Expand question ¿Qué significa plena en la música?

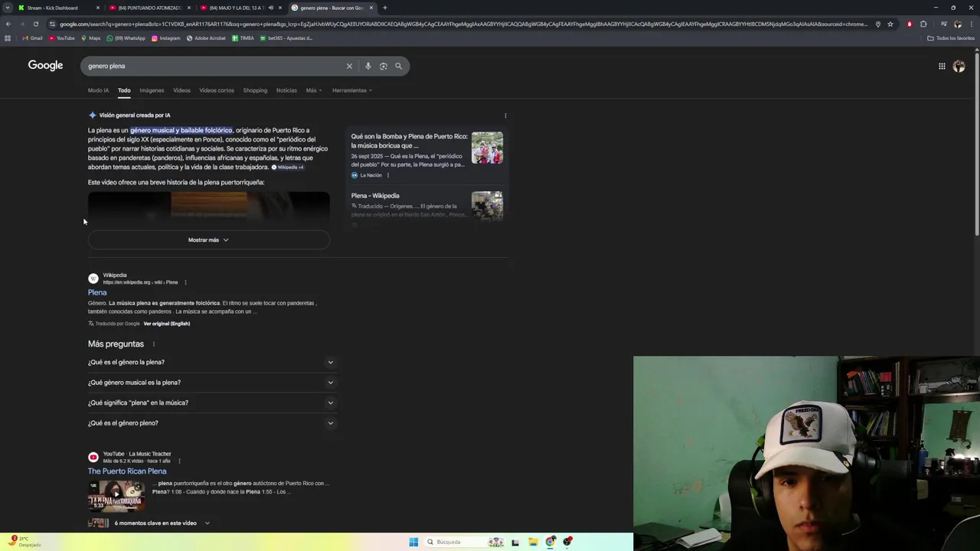(211, 403)
